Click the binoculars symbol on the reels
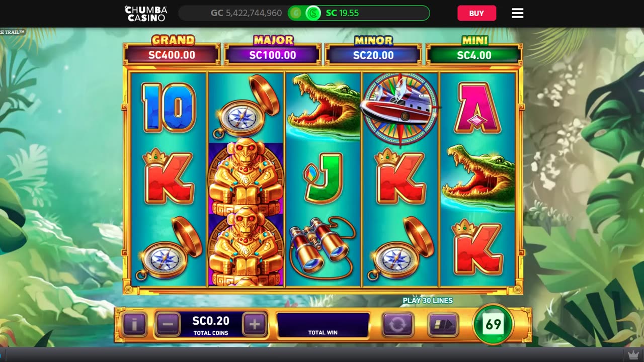644x362 pixels. pyautogui.click(x=322, y=248)
